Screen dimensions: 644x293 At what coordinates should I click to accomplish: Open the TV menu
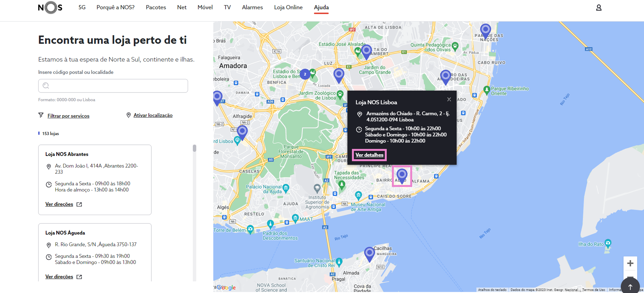coord(227,7)
